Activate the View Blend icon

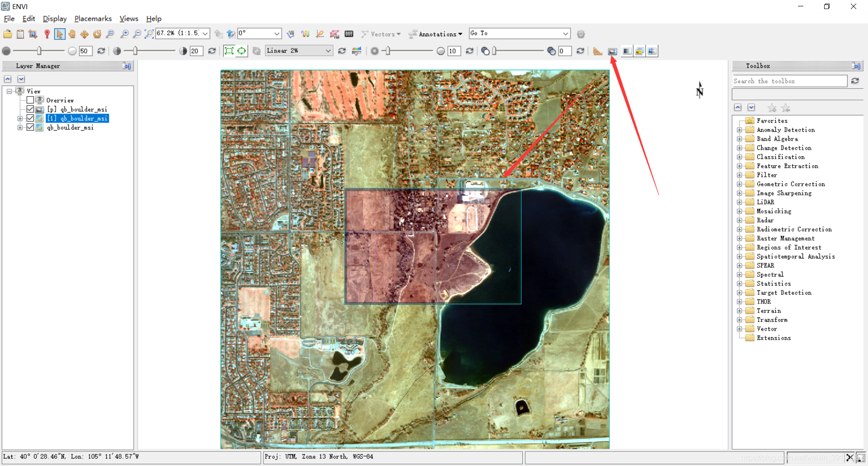point(627,51)
